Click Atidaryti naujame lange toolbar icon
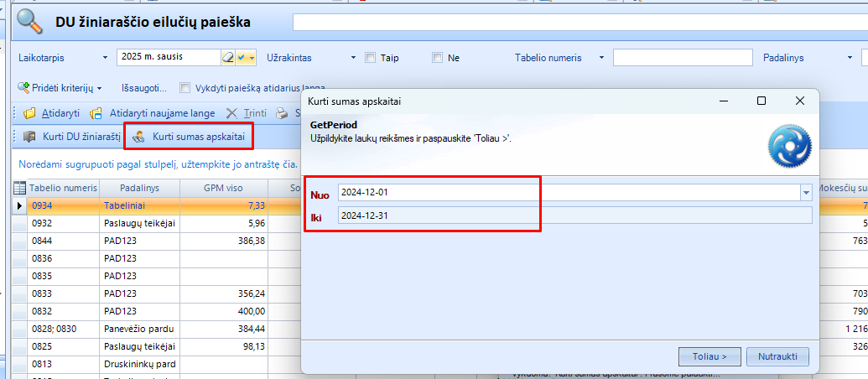868x379 pixels. (96, 113)
